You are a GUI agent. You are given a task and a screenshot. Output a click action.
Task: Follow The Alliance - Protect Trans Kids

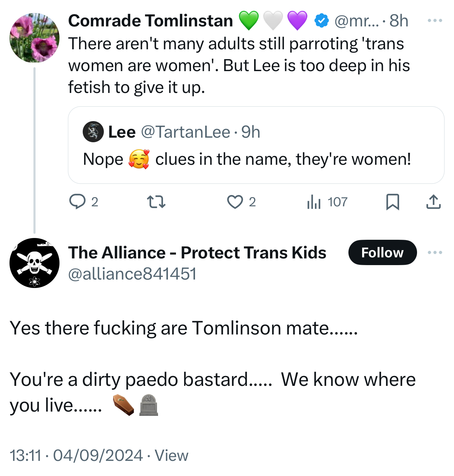[x=382, y=252]
